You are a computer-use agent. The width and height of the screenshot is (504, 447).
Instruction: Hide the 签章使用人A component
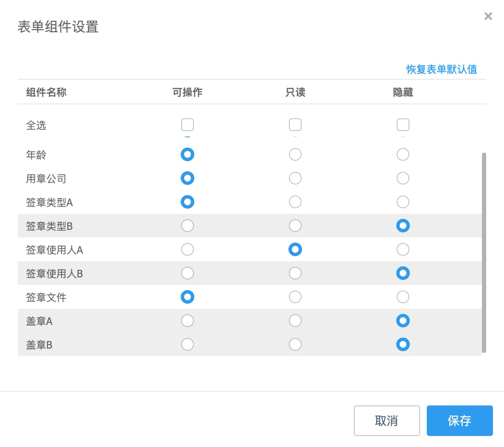tap(403, 249)
